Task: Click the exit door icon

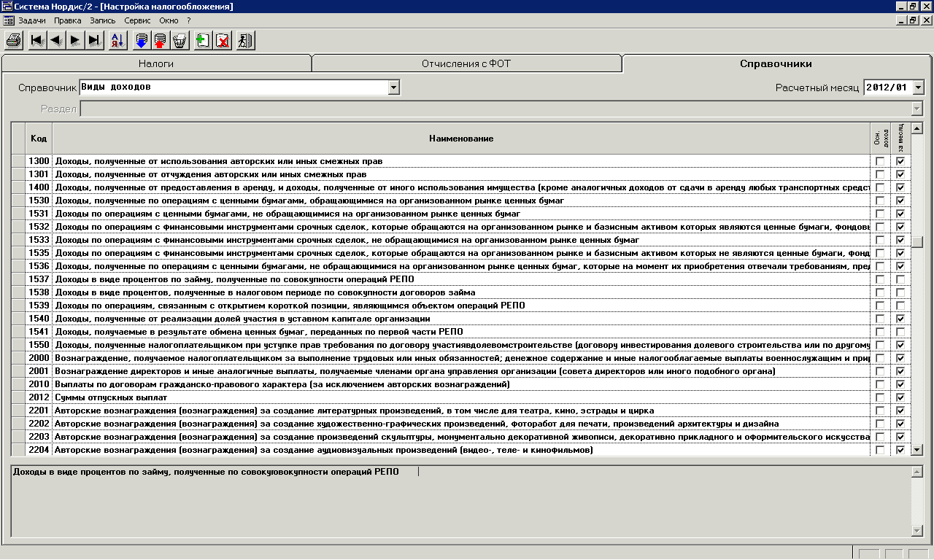Action: (x=245, y=40)
